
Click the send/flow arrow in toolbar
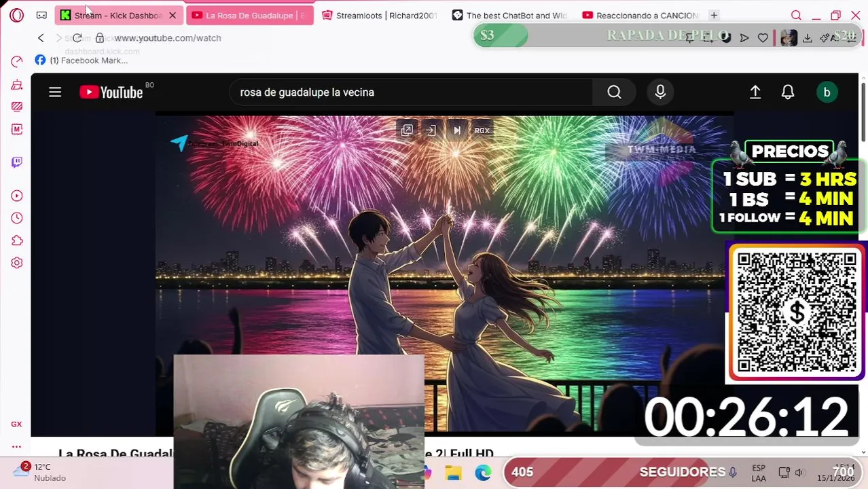(744, 38)
